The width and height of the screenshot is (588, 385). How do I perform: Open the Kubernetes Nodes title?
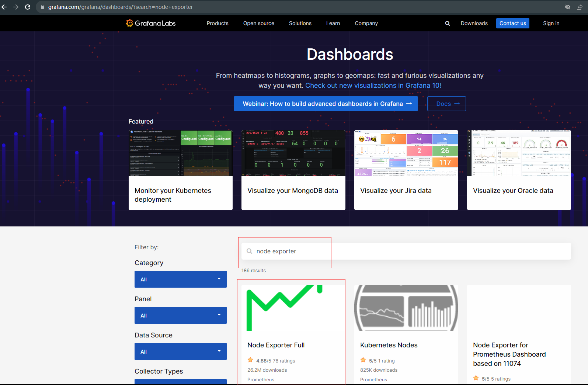pos(389,345)
